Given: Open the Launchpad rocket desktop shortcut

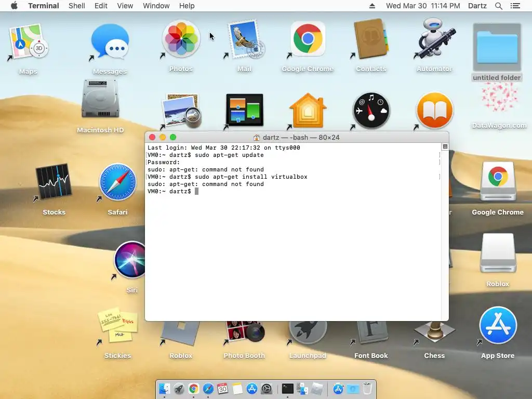Looking at the screenshot, I should [308, 332].
